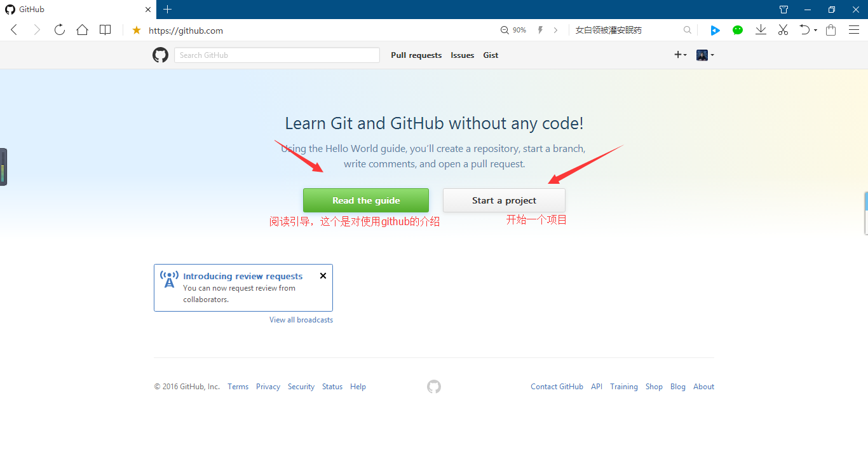This screenshot has width=868, height=463.
Task: Dismiss the review requests broadcast notice
Action: [x=323, y=276]
